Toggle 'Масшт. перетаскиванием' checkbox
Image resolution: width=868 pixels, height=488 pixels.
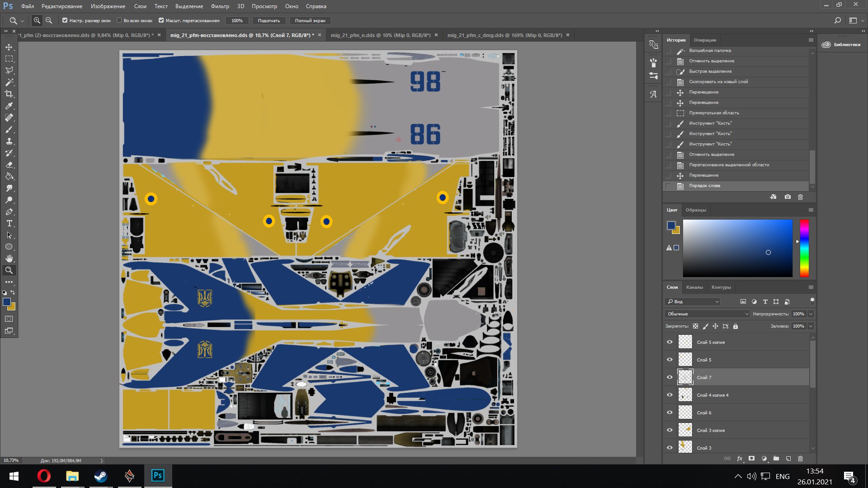pos(161,20)
